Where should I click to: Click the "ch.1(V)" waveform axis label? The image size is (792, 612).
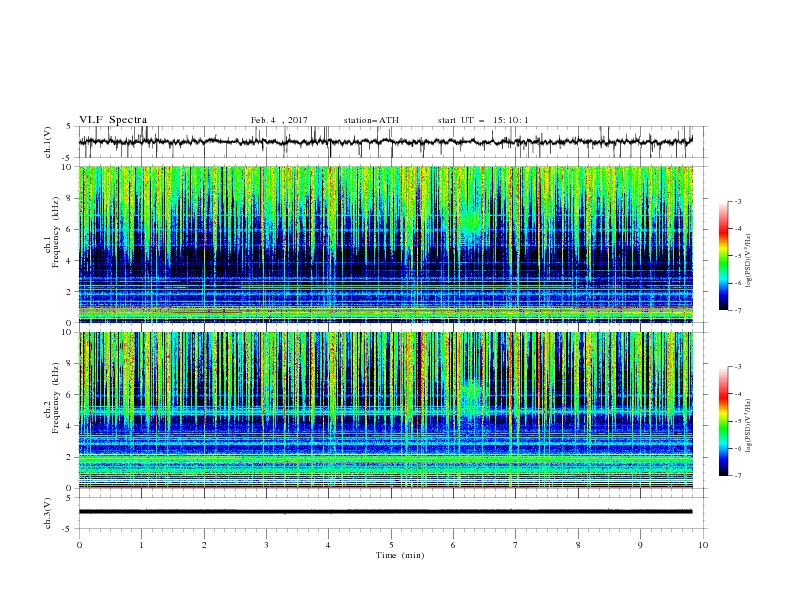pyautogui.click(x=48, y=142)
